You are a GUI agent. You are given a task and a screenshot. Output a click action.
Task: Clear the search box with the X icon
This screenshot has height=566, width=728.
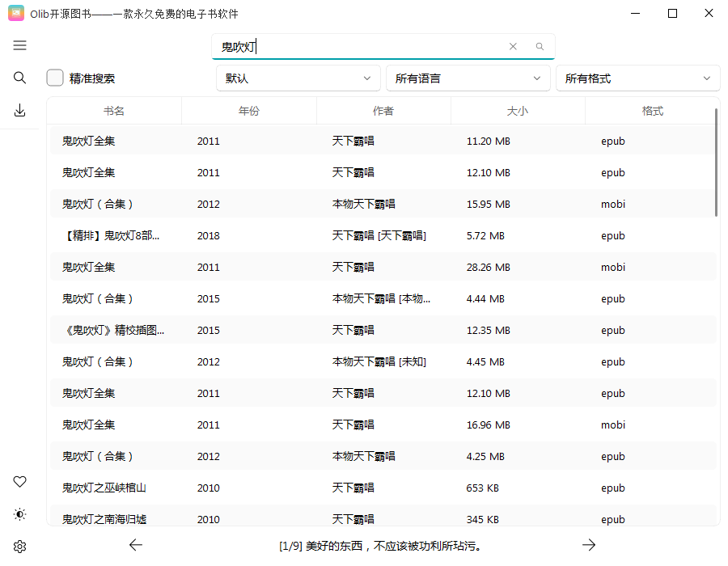point(513,46)
